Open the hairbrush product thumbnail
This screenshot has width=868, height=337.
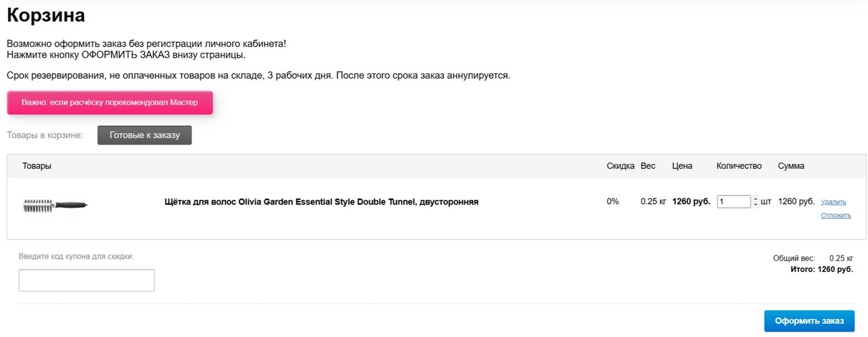55,205
